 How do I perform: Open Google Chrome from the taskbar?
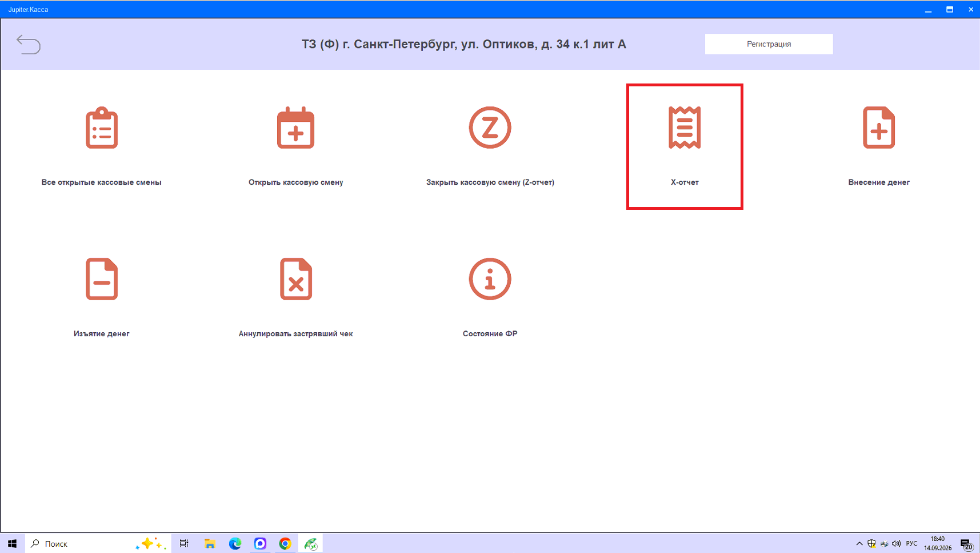tap(285, 543)
